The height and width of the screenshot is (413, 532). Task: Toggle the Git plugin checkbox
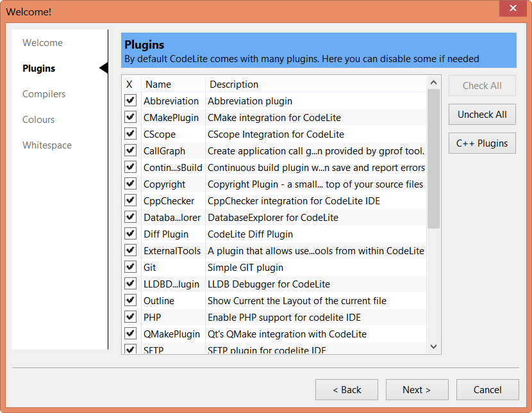point(130,266)
